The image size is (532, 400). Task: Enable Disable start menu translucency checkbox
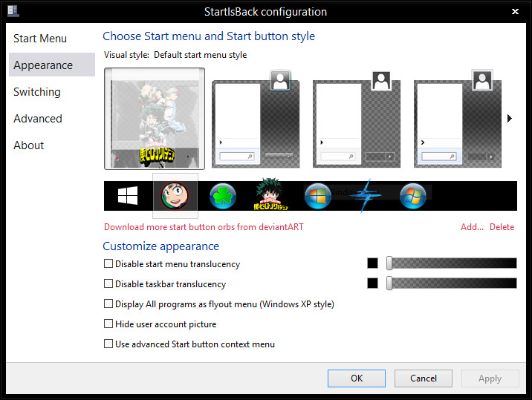click(108, 263)
